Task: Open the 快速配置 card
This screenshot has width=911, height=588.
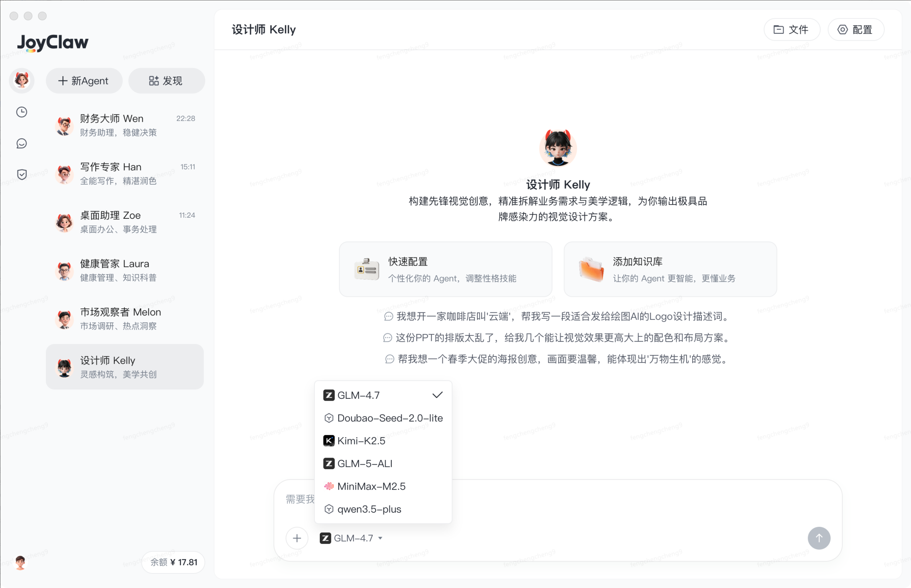Action: point(445,269)
